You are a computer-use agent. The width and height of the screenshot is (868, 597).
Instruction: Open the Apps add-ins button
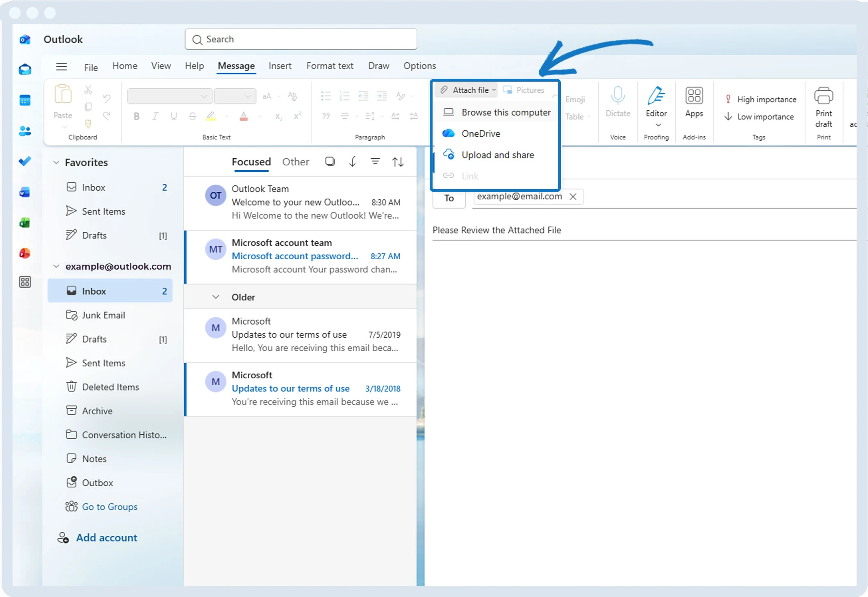[x=694, y=102]
